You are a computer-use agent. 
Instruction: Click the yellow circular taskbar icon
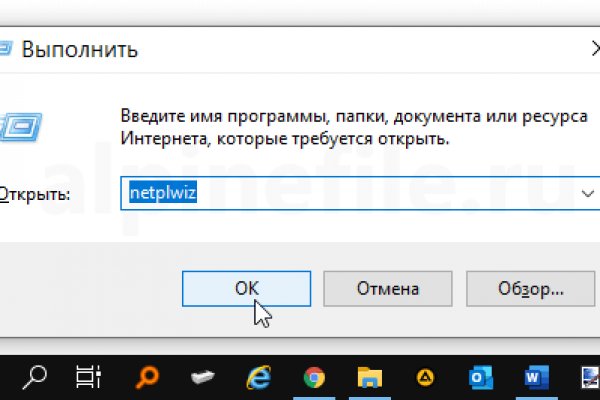coord(425,377)
